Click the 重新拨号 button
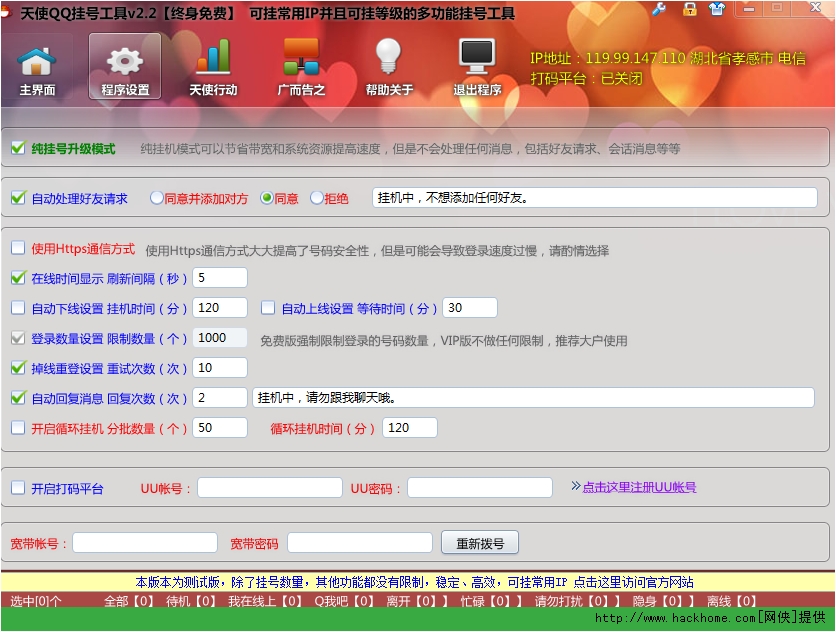The image size is (836, 632). tap(480, 543)
